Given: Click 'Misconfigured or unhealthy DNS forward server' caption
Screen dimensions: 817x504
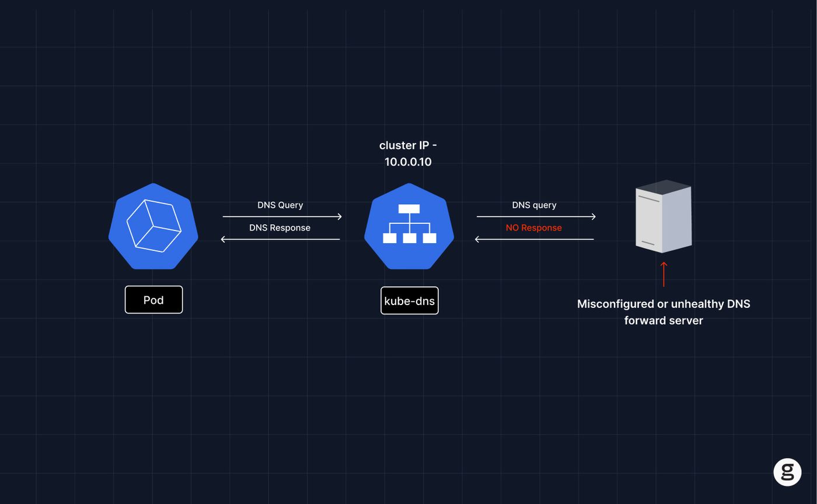Looking at the screenshot, I should (x=664, y=312).
